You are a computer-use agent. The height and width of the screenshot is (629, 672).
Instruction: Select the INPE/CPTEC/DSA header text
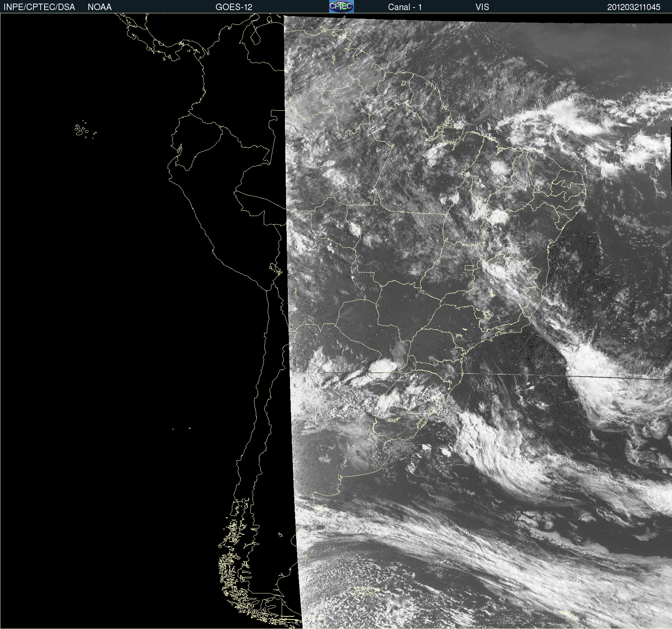(39, 7)
